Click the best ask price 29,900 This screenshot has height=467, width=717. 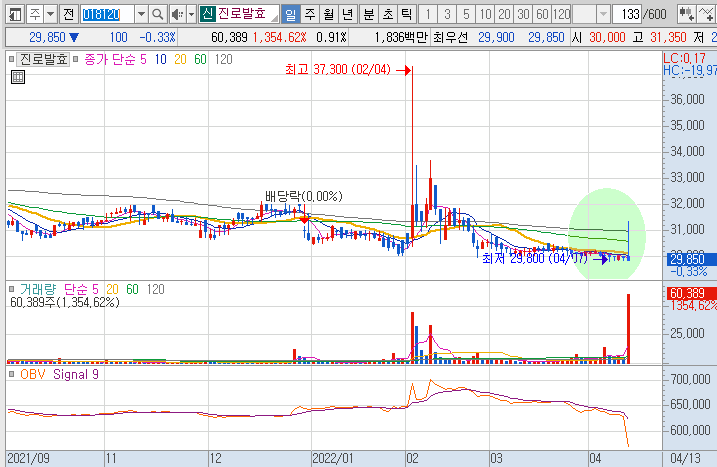496,37
